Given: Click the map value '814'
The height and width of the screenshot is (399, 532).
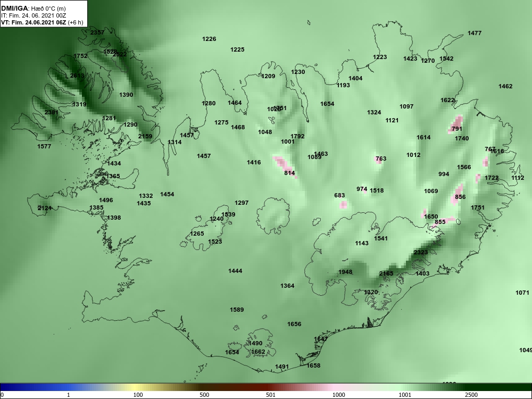Looking at the screenshot, I should pos(289,173).
